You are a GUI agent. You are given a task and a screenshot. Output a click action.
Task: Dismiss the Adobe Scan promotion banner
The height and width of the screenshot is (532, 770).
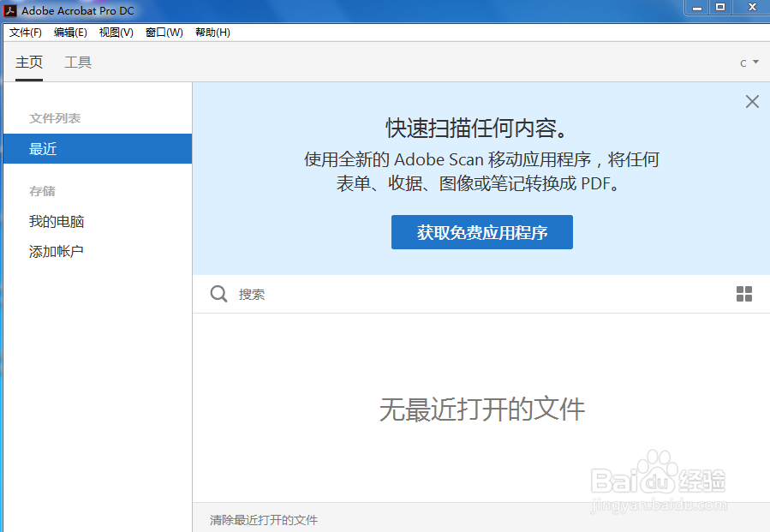coord(752,101)
